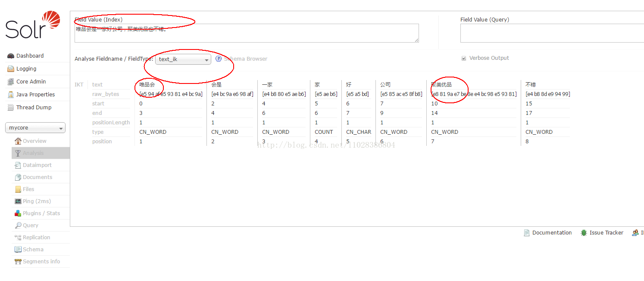Open Dataimport section
The width and height of the screenshot is (644, 281).
37,165
